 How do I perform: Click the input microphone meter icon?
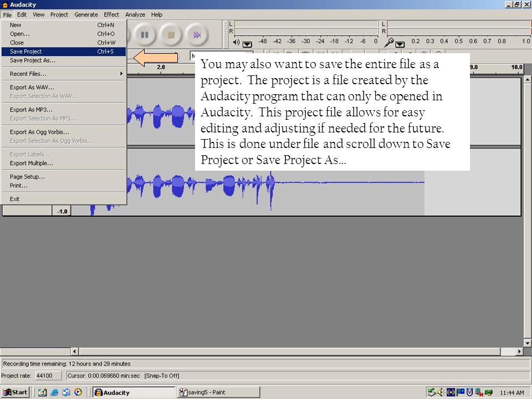coord(389,43)
